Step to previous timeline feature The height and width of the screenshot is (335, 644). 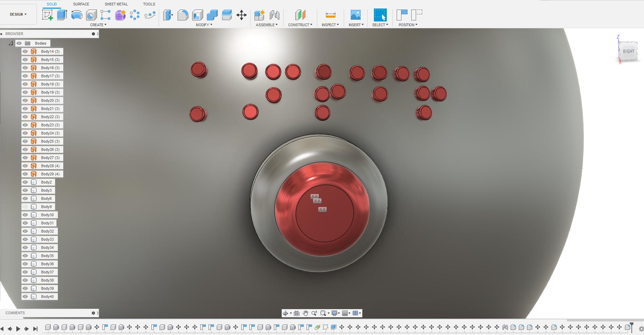coord(10,329)
